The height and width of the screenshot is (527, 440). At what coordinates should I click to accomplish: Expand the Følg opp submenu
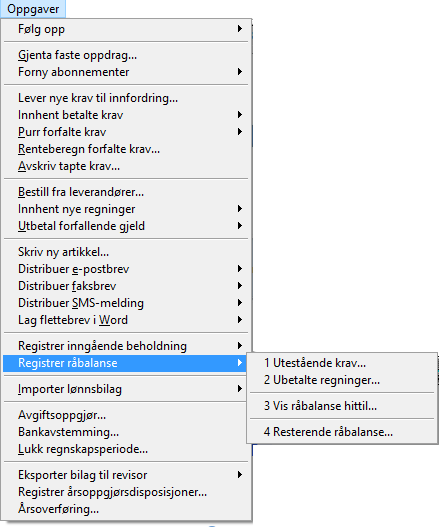tap(126, 29)
